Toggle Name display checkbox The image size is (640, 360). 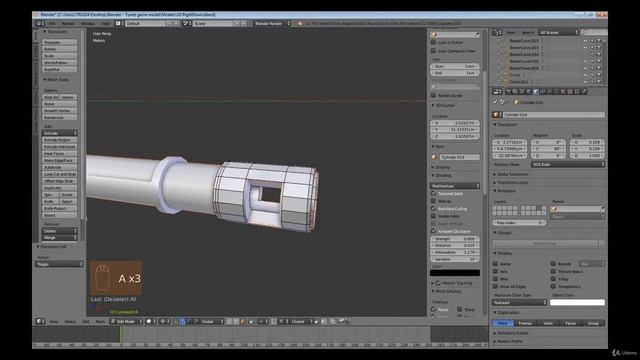tap(496, 264)
